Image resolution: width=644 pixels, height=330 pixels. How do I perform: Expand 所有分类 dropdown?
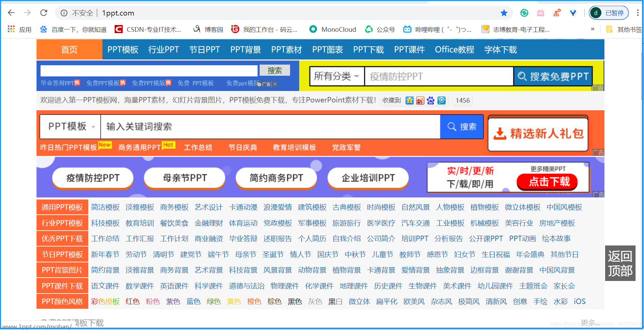(337, 76)
